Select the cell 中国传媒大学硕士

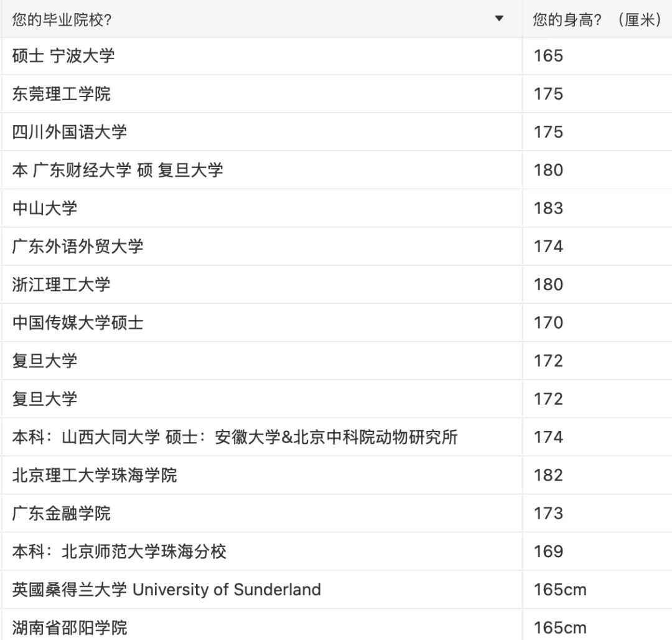tap(262, 322)
